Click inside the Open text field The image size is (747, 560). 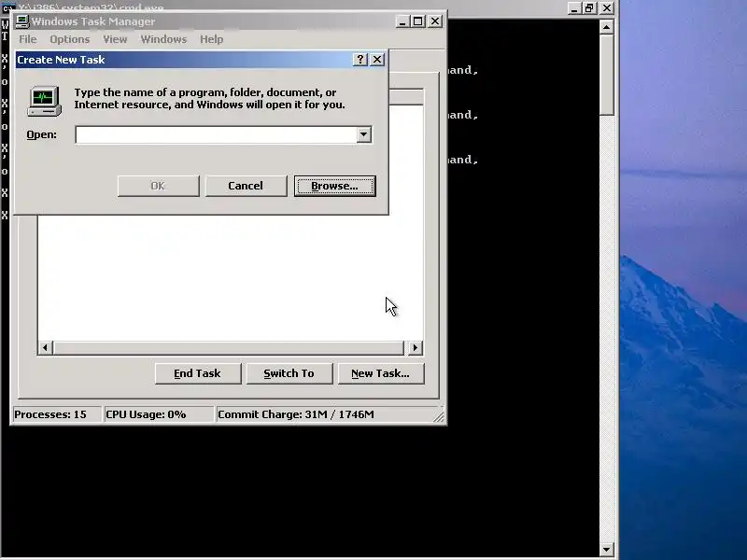216,134
